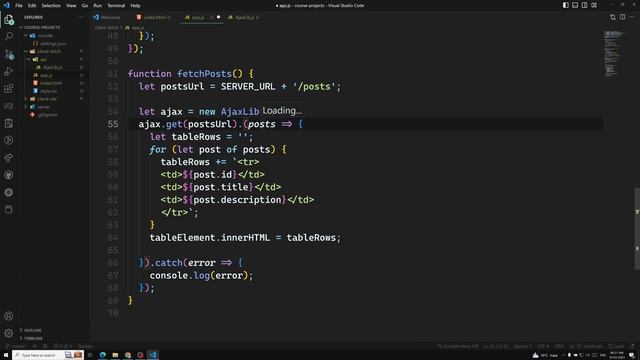This screenshot has height=360, width=640.
Task: Open the Customize Layout icon
Action: click(594, 5)
